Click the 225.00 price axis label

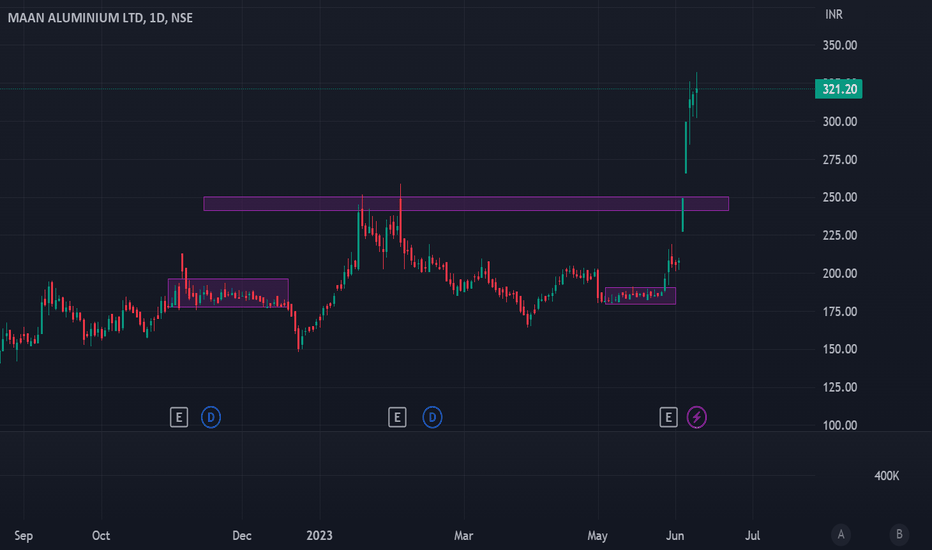tap(839, 235)
